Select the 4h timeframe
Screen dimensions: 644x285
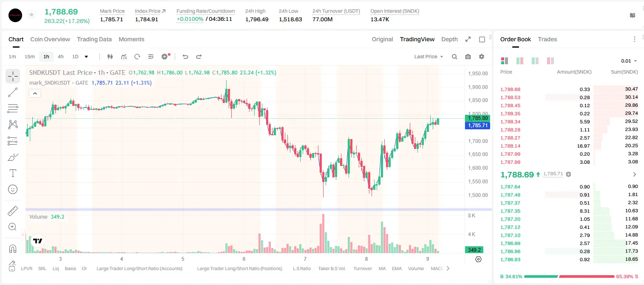click(x=61, y=57)
